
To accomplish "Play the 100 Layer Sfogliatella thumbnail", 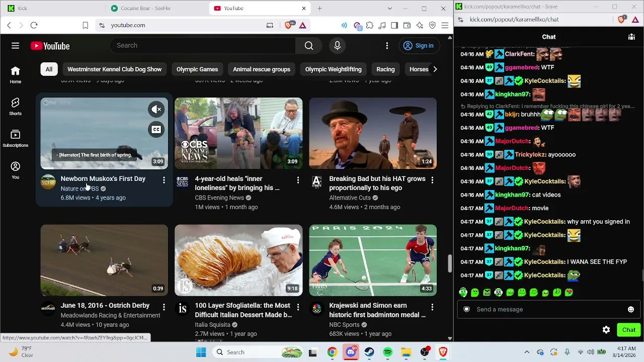I will (238, 260).
